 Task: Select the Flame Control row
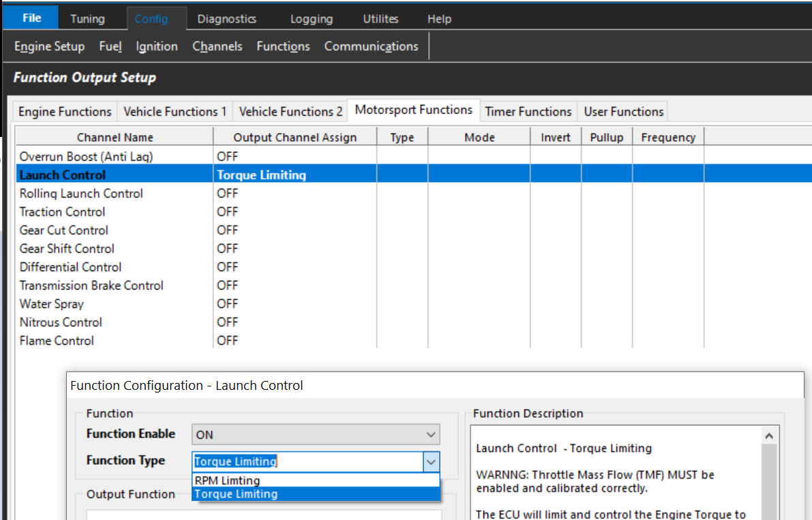click(414, 341)
